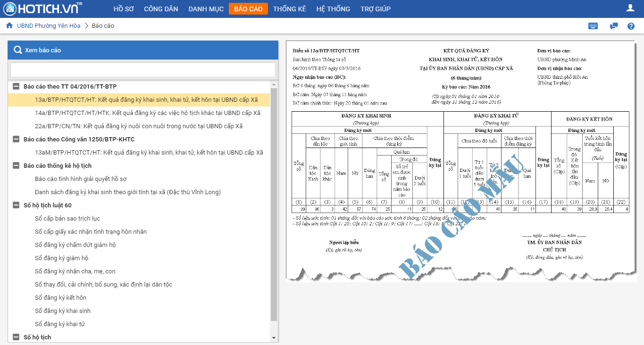
Task: Open the HỒ SƠ menu
Action: pos(124,9)
